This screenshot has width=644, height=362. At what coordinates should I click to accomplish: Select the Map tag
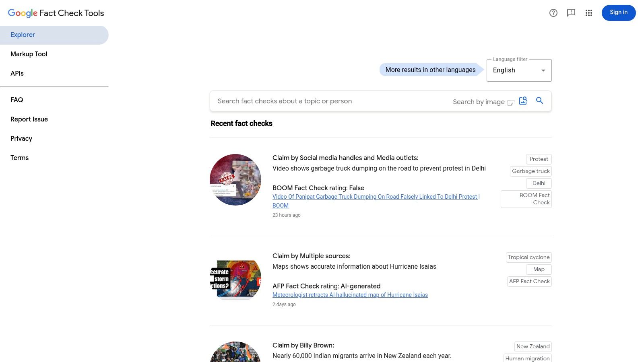[x=539, y=269]
